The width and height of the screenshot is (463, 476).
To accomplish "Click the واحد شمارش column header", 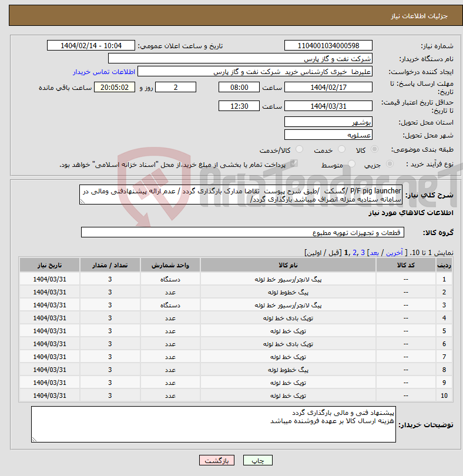I will [170, 265].
